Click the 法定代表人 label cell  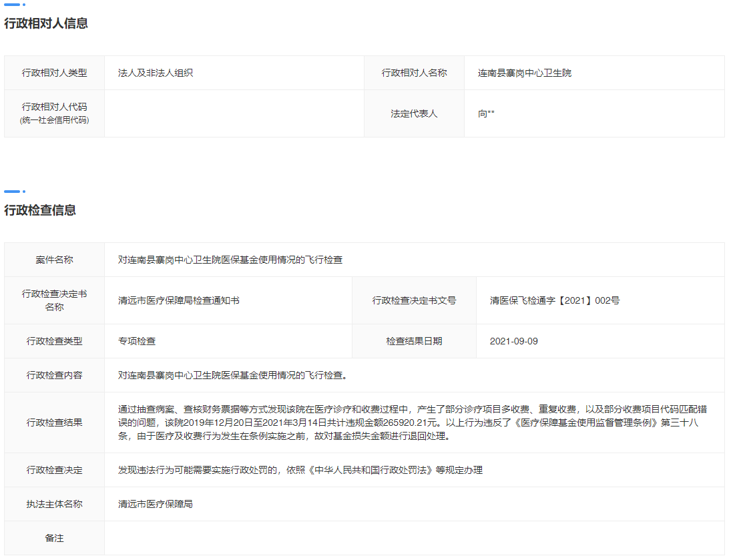[x=414, y=113]
